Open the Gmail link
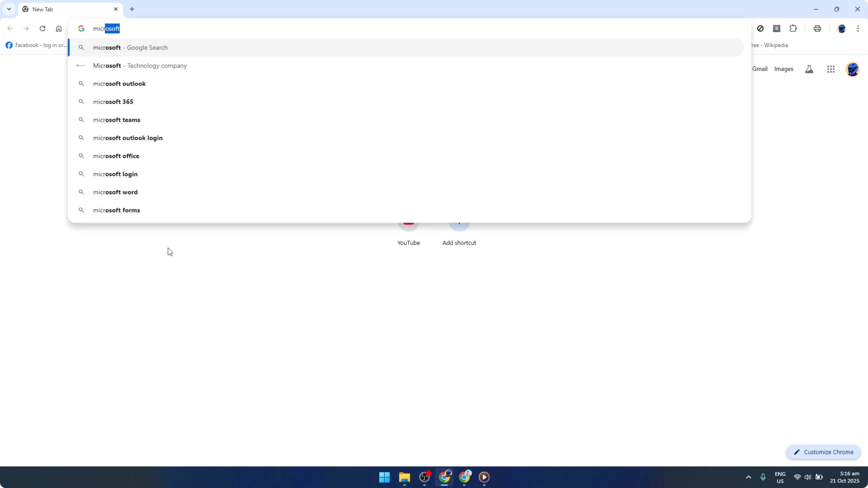This screenshot has width=868, height=488. coord(760,69)
